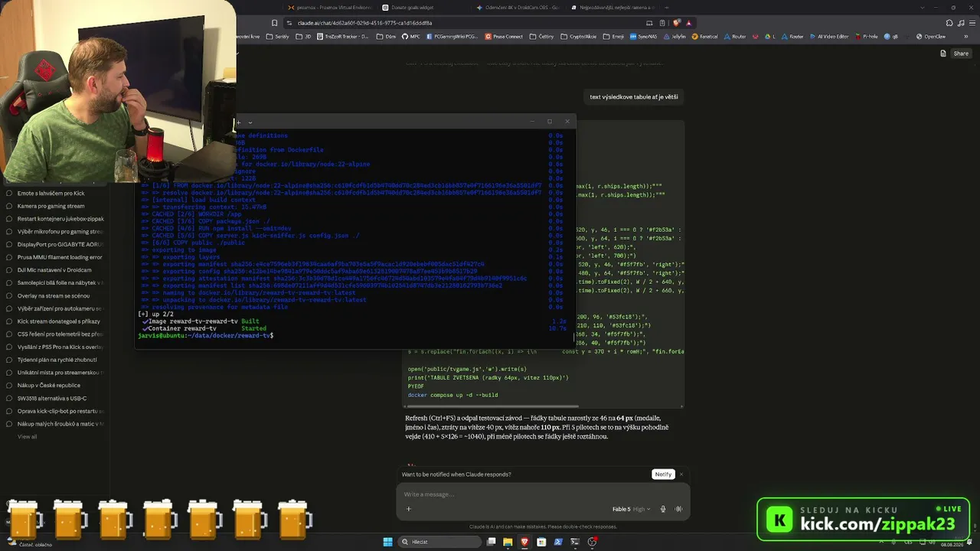Open Task View on the taskbar

(492, 542)
